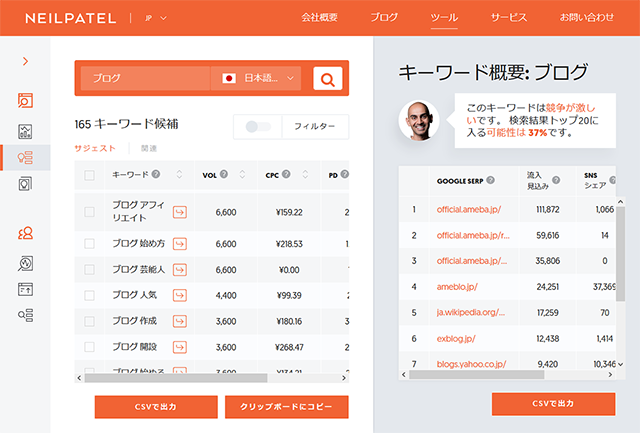This screenshot has width=640, height=433.
Task: Open the chart analytics sidebar icon
Action: click(x=25, y=131)
